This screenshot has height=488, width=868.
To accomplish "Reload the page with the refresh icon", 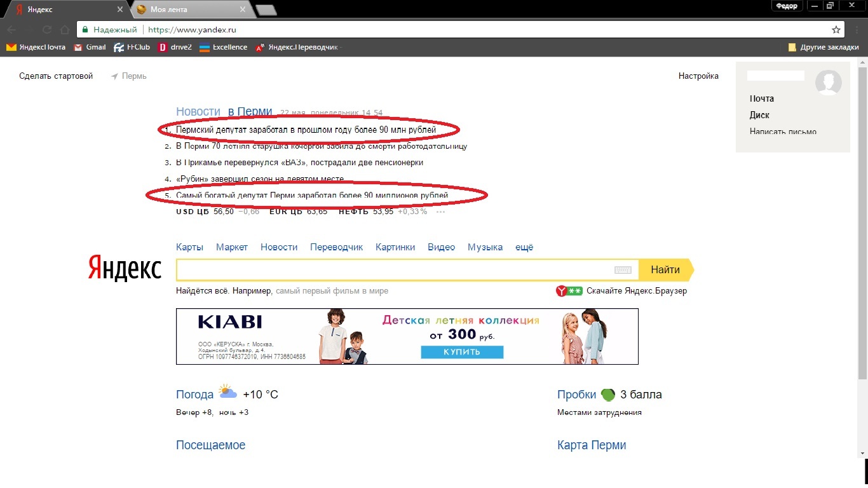I will (x=47, y=29).
